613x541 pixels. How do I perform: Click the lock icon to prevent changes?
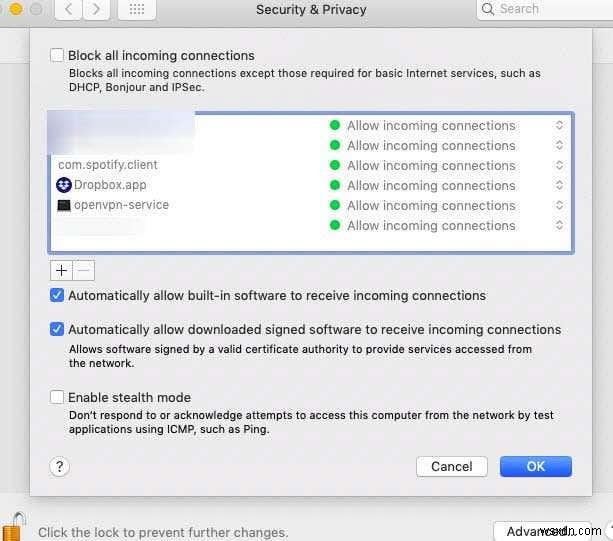click(15, 527)
